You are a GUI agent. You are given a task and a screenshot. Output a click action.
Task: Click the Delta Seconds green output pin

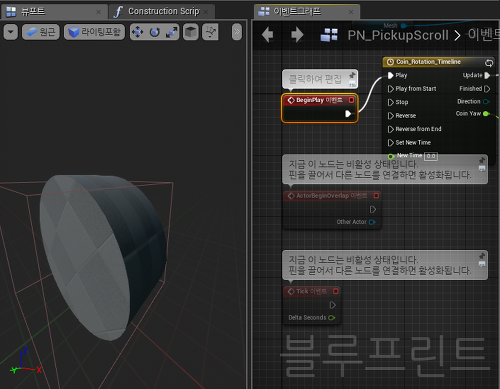331,318
